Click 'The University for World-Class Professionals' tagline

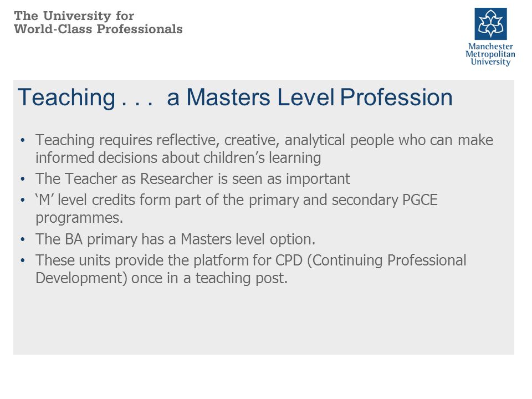point(98,22)
